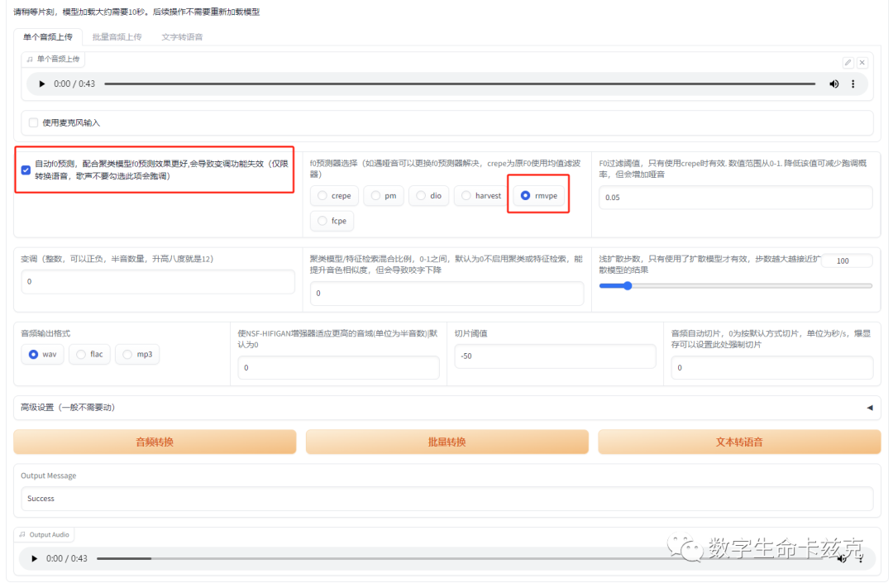
Task: Switch to the 单个音频上传 tab
Action: click(x=48, y=37)
